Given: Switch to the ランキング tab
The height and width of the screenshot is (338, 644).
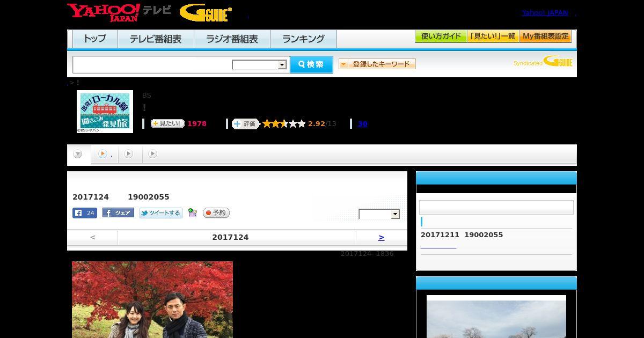Looking at the screenshot, I should (x=303, y=39).
